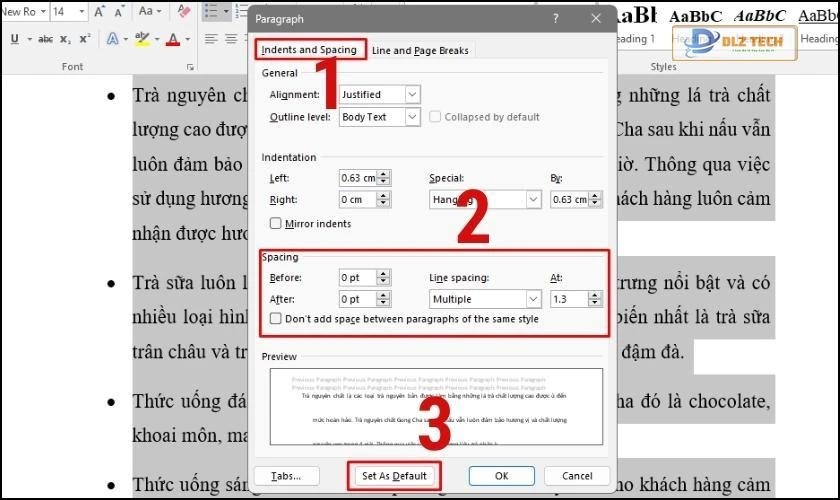Screen dimensions: 840x500
Task: Adjust the Right indentation spinner arrows
Action: coord(383,199)
